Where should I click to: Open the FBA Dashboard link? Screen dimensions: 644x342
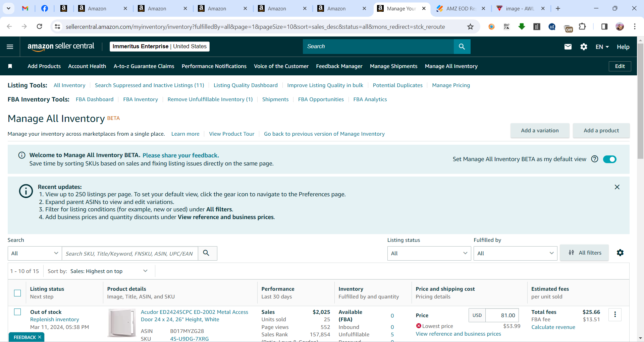tap(95, 99)
